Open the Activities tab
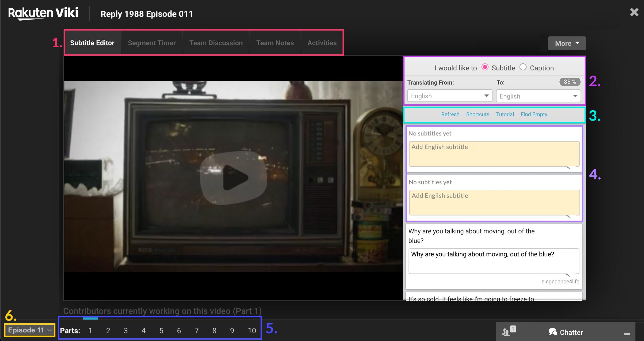644x341 pixels. tap(322, 43)
